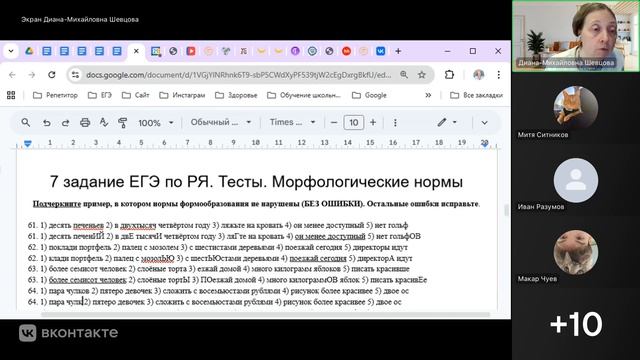The width and height of the screenshot is (640, 360).
Task: Close the current active browser tab
Action: click(136, 51)
